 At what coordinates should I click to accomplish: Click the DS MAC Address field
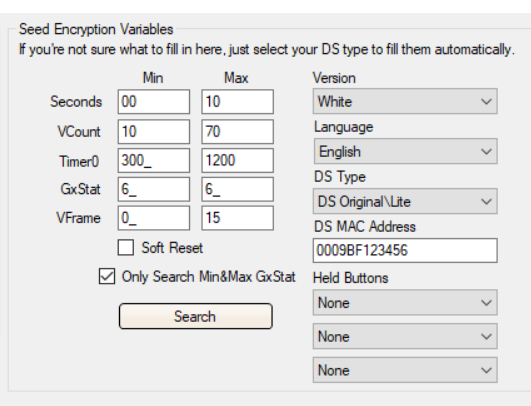coord(405,251)
